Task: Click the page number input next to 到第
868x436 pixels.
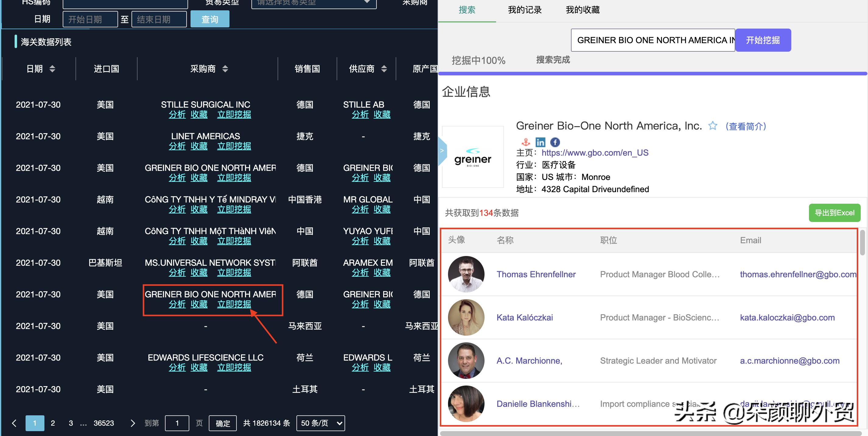Action: pyautogui.click(x=177, y=423)
